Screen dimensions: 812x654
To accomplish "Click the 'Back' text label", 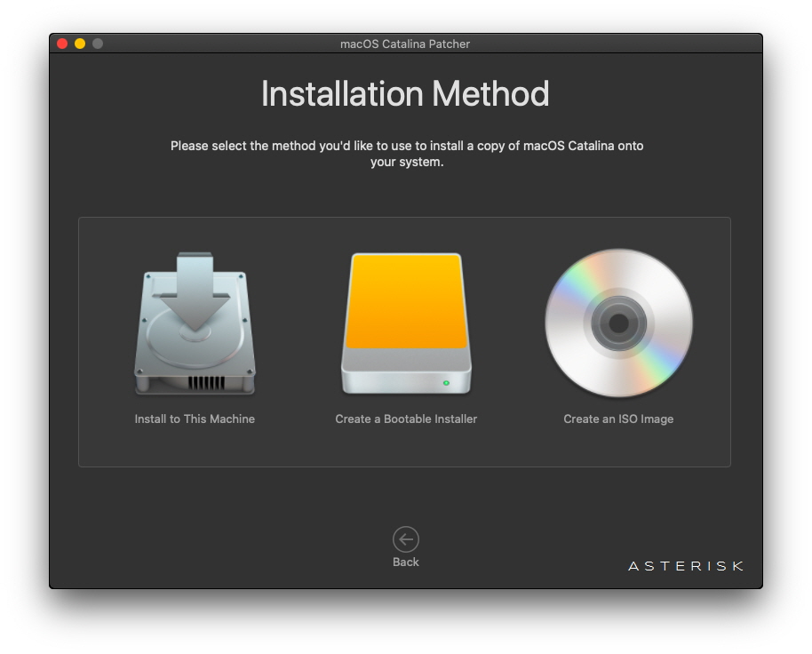I will [x=405, y=562].
